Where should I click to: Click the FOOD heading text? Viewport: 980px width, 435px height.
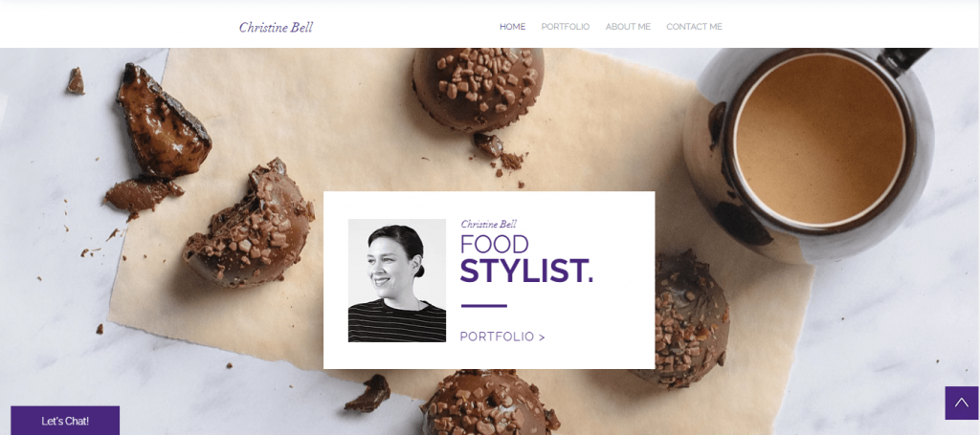click(x=495, y=245)
